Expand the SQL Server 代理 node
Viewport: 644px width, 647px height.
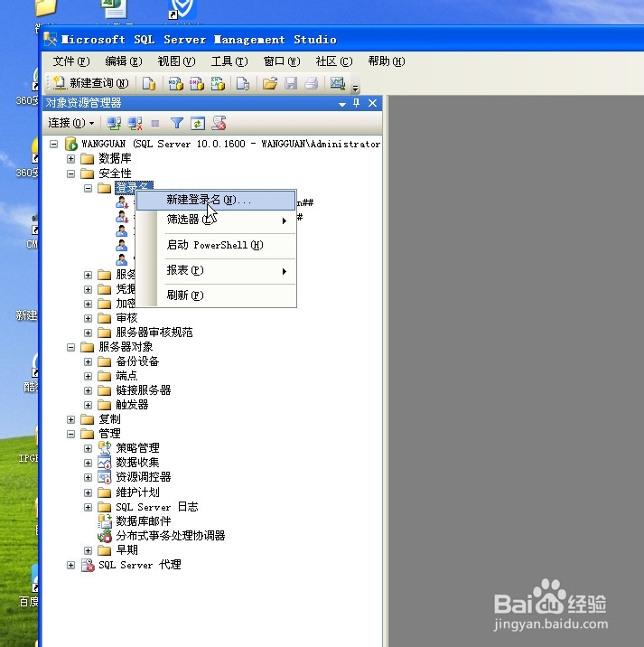click(x=71, y=566)
